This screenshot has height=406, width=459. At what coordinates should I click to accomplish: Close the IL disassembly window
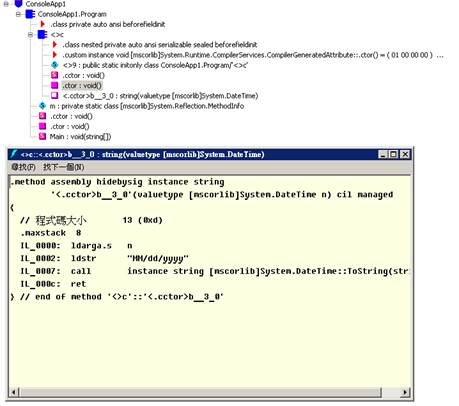pyautogui.click(x=405, y=154)
